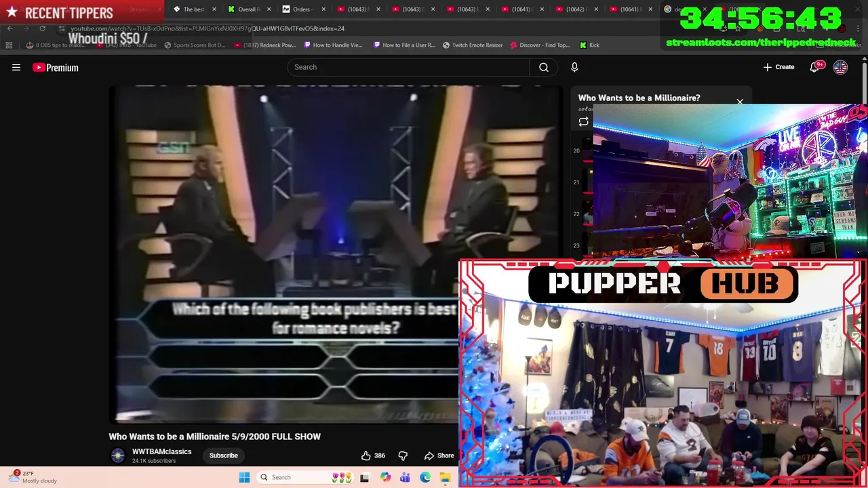Click the video title 'Who Wants to be a Millionaire 5/9/2000 FULL SHOW'

215,436
